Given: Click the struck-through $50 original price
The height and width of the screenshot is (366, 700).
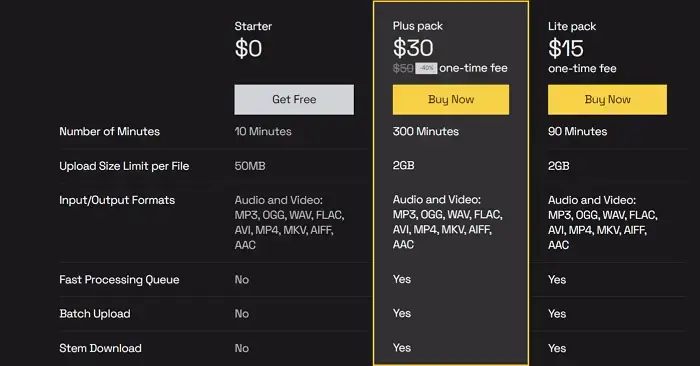Looking at the screenshot, I should 403,68.
